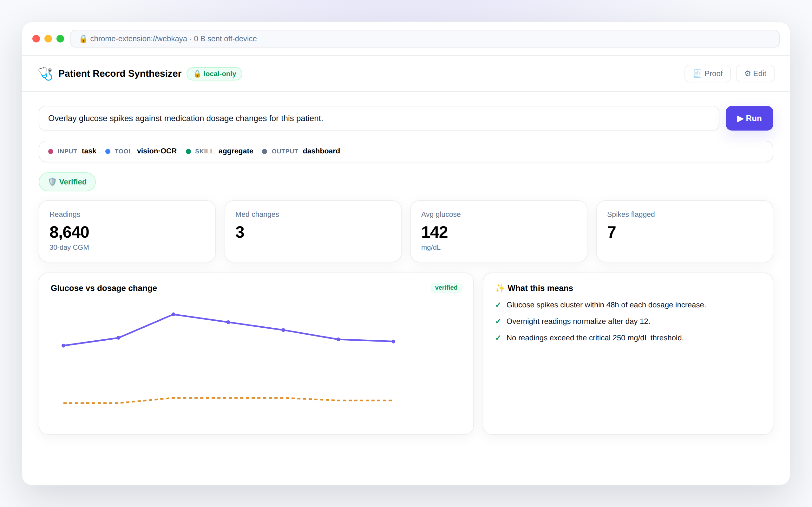Click the orange dashed dosage line
Image resolution: width=812 pixels, height=507 pixels.
tap(228, 398)
